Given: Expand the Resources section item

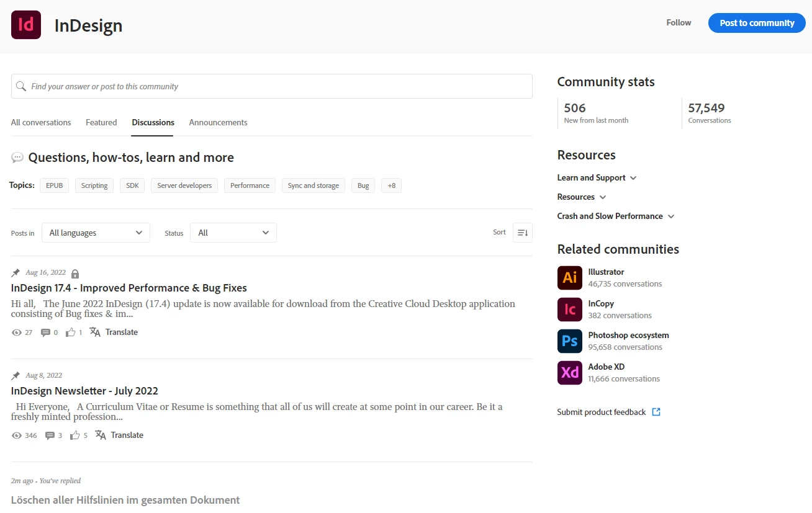Looking at the screenshot, I should point(582,197).
